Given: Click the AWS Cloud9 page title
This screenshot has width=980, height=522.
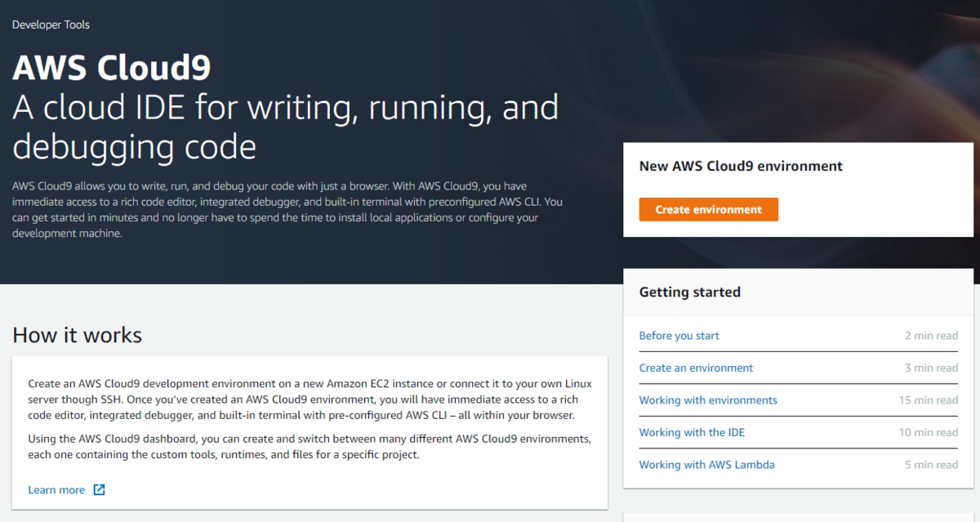Looking at the screenshot, I should click(x=111, y=68).
